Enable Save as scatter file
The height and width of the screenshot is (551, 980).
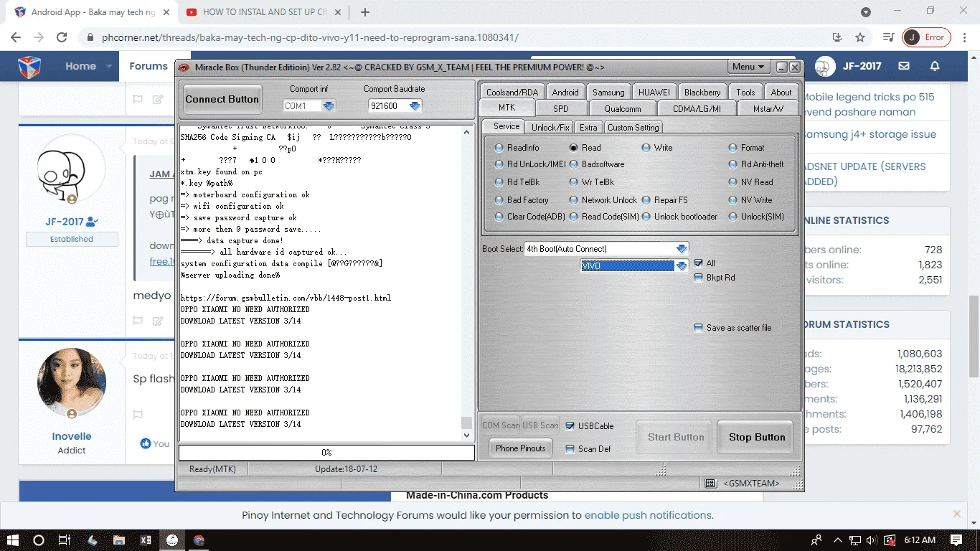pyautogui.click(x=699, y=328)
